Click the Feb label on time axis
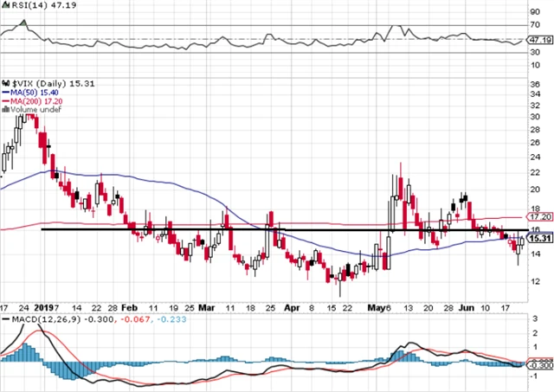The image size is (554, 392). pos(129,306)
